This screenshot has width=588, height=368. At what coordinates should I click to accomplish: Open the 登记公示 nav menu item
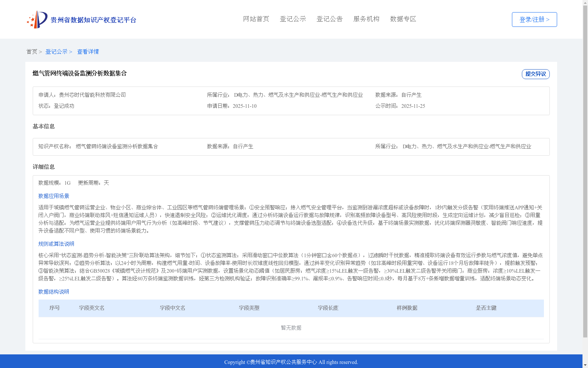[293, 19]
